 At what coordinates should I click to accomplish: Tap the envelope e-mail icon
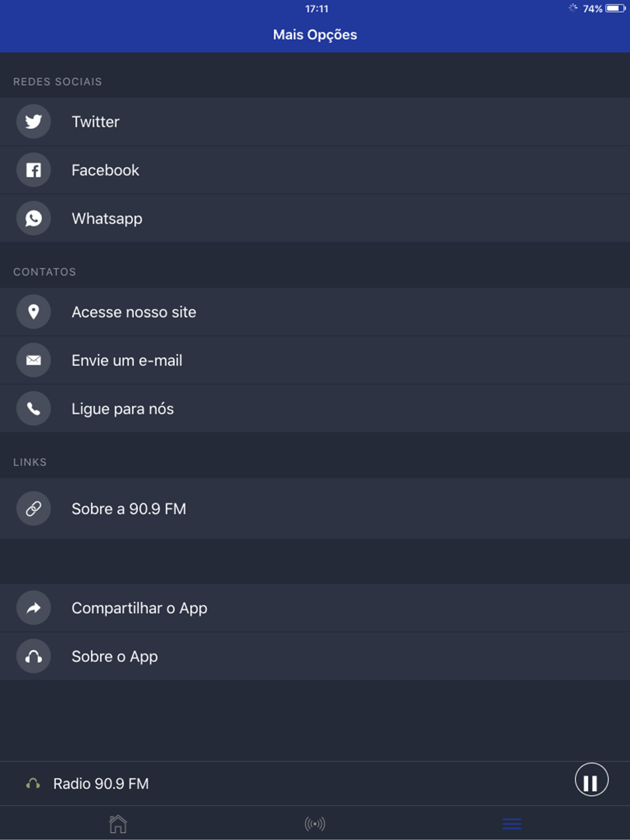[34, 360]
